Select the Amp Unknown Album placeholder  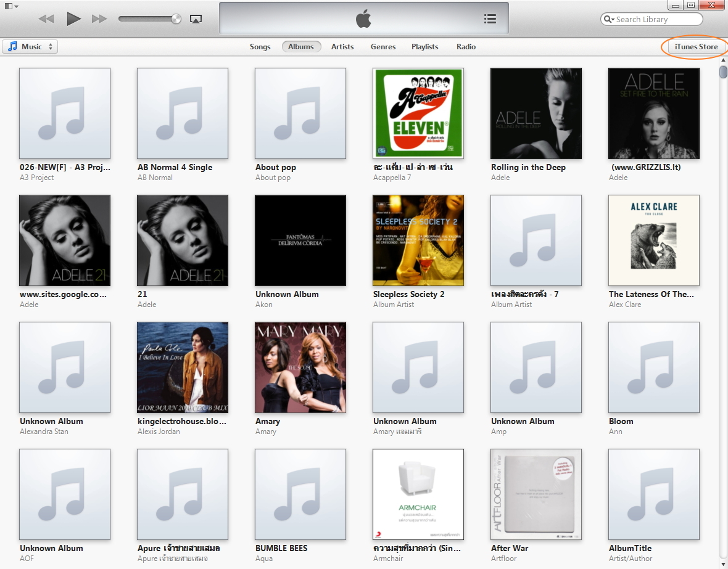tap(536, 367)
